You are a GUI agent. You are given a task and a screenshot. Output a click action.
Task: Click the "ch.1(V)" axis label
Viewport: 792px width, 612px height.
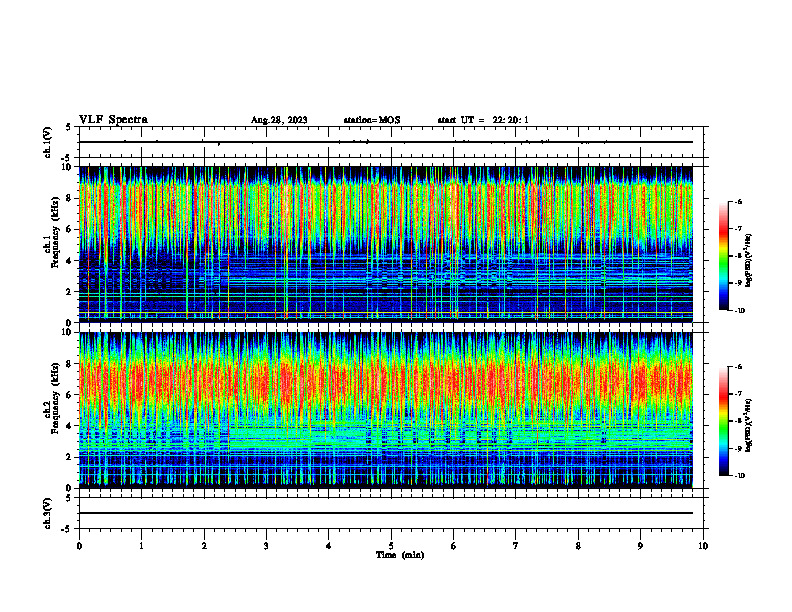47,142
